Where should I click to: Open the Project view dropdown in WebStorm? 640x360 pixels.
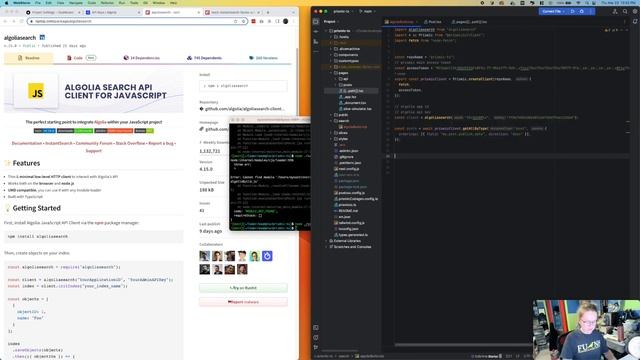(x=330, y=22)
